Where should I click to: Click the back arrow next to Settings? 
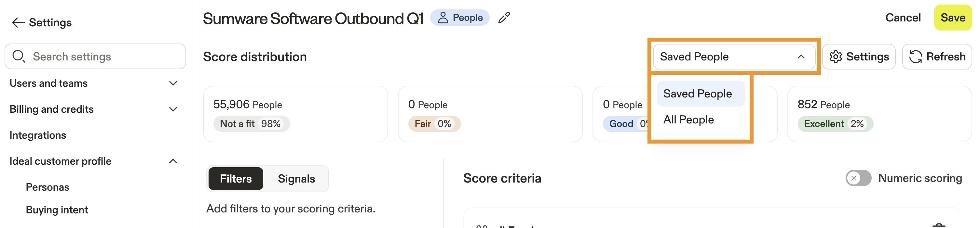(x=18, y=23)
